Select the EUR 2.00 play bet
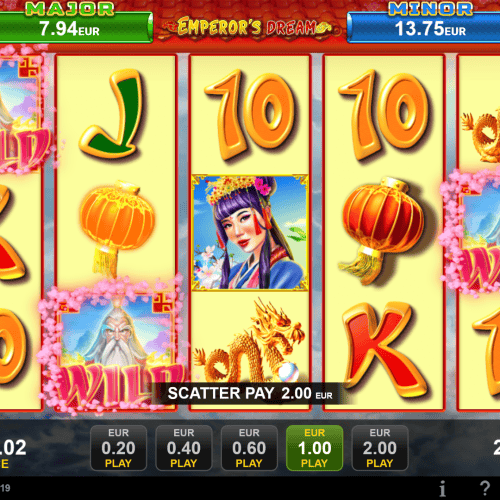The height and width of the screenshot is (500, 500). click(380, 448)
